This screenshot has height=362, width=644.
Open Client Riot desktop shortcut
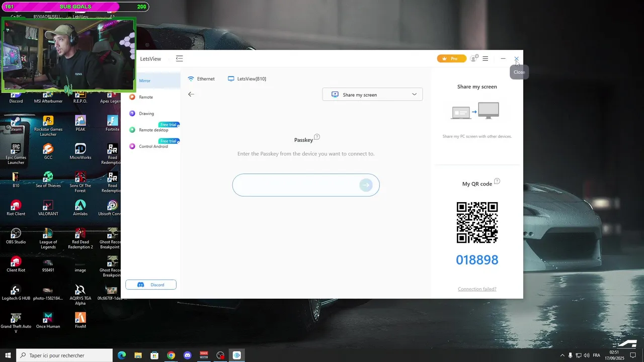pos(16,264)
